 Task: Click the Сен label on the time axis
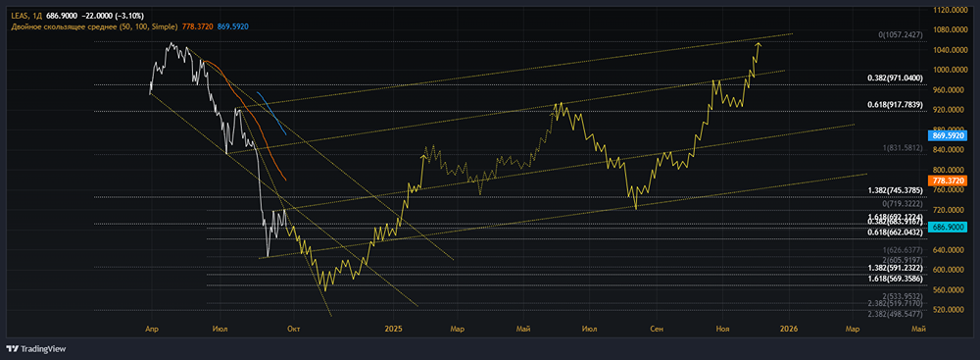pos(657,328)
